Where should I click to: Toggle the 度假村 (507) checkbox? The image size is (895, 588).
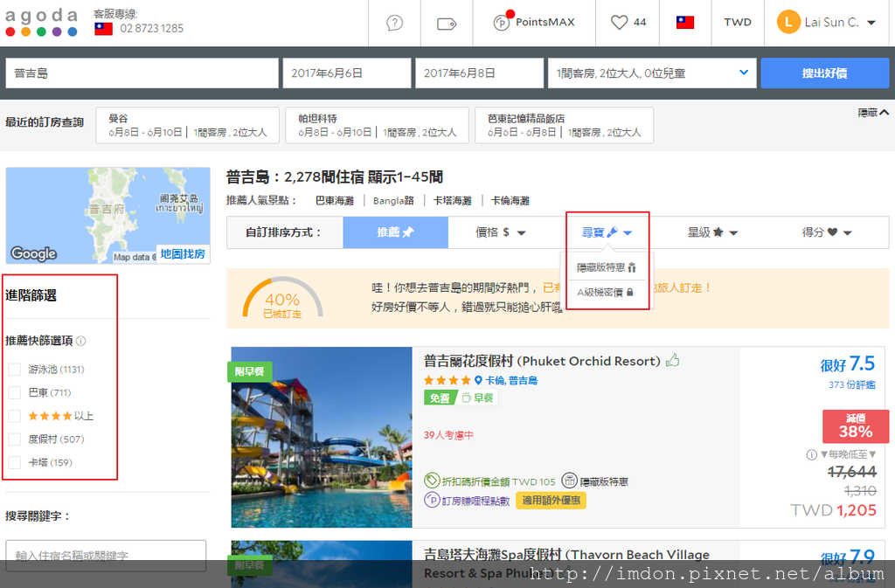pyautogui.click(x=15, y=439)
